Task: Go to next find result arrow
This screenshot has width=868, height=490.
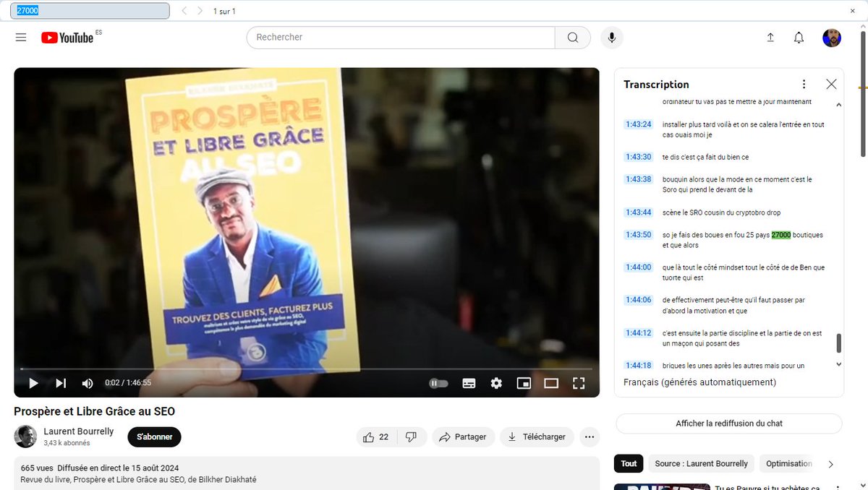Action: click(x=200, y=11)
